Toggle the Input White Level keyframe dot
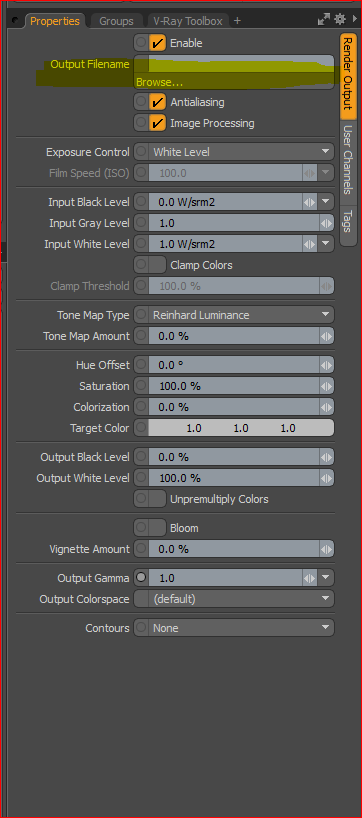This screenshot has width=362, height=818. tap(141, 244)
